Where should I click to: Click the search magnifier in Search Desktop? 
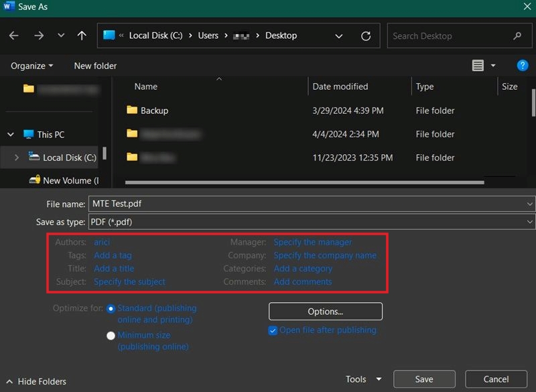518,36
